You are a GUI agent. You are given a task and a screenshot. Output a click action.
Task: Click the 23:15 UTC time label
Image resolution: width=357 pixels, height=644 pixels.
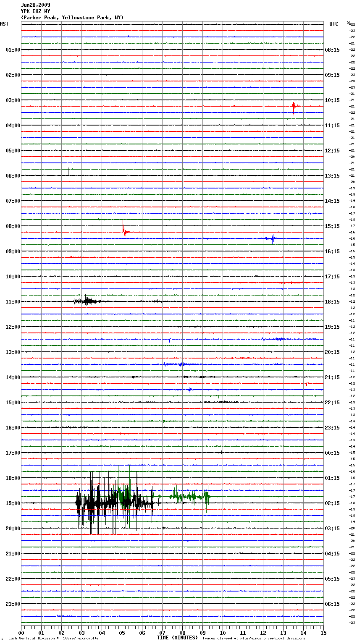coord(332,428)
